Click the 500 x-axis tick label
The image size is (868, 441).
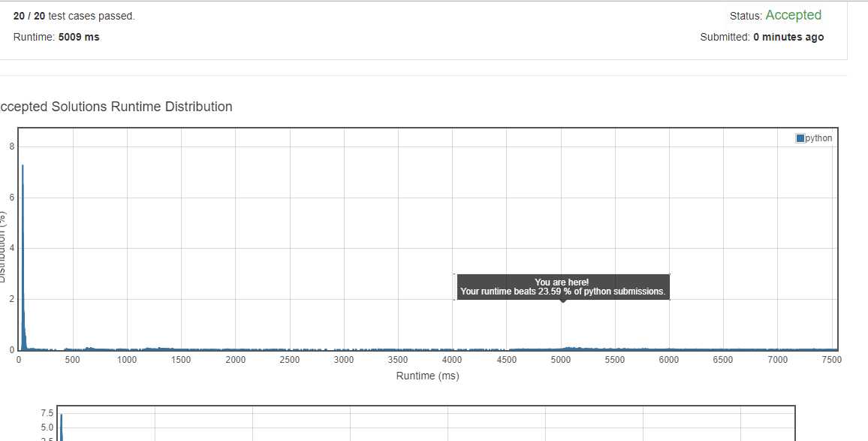(x=73, y=360)
